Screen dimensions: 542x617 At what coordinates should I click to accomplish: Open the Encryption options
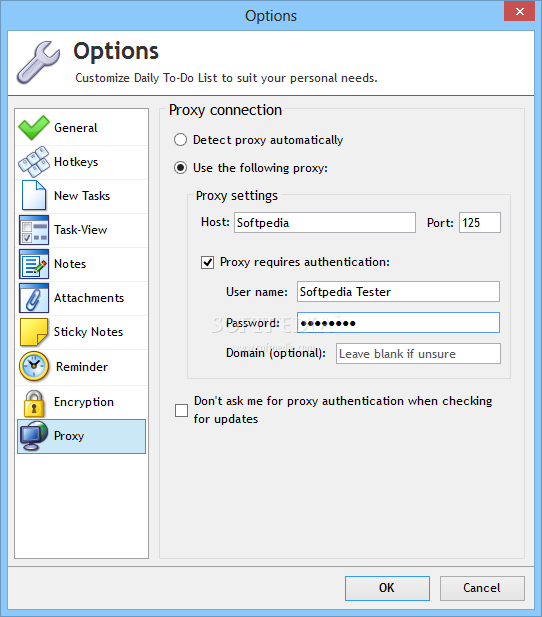tap(81, 402)
